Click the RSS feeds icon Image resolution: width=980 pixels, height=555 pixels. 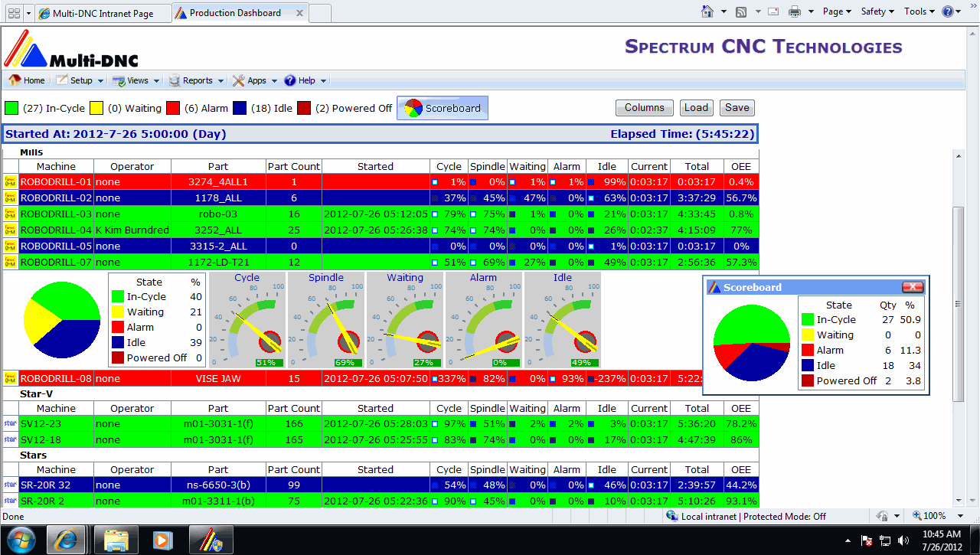[741, 11]
